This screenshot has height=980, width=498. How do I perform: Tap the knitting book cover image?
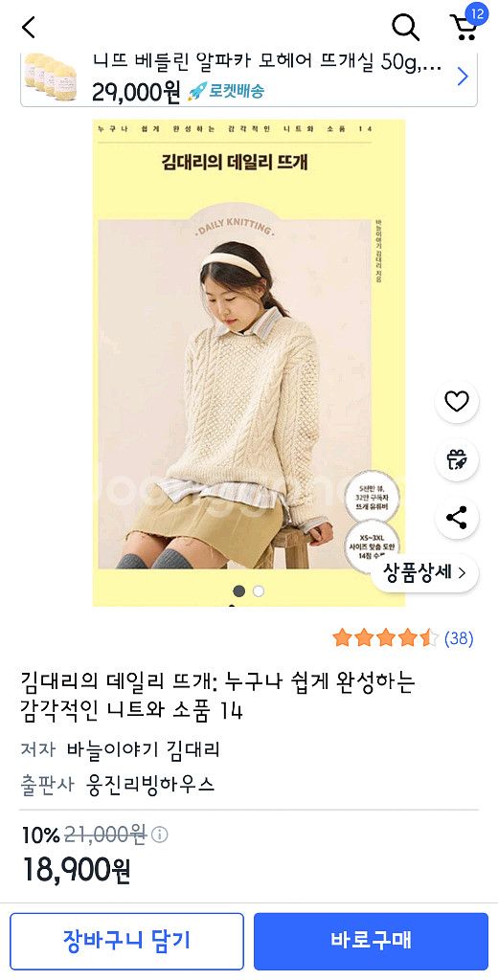pyautogui.click(x=248, y=363)
